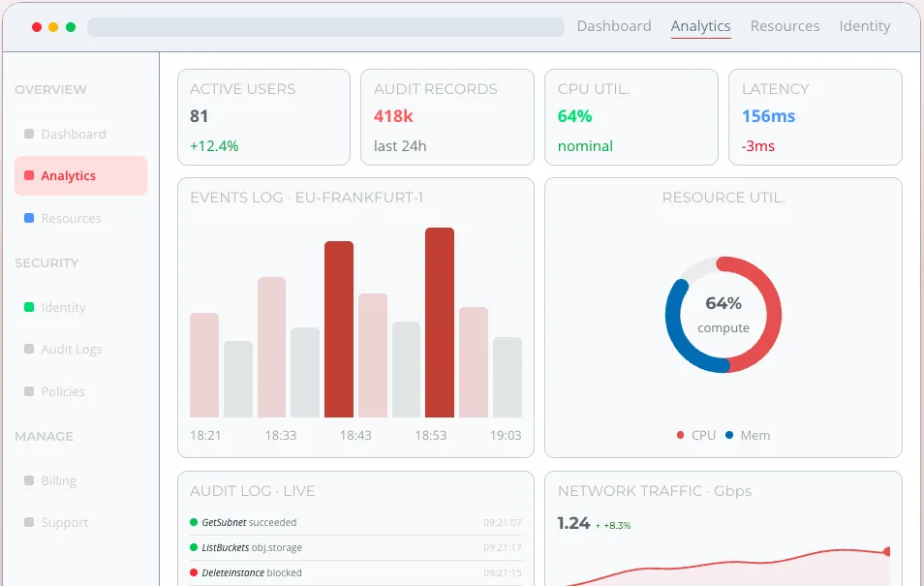The height and width of the screenshot is (586, 924).
Task: Open Audit Logs in the sidebar
Action: (x=80, y=349)
